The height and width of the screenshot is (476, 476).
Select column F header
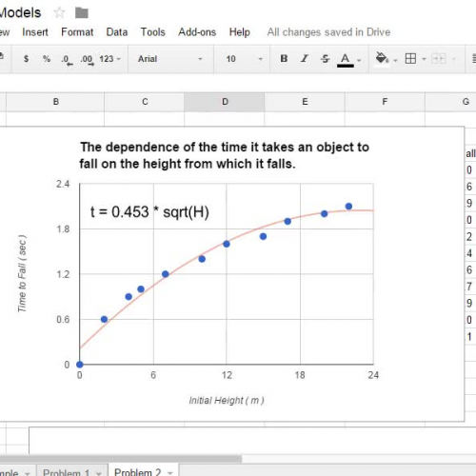pos(385,102)
